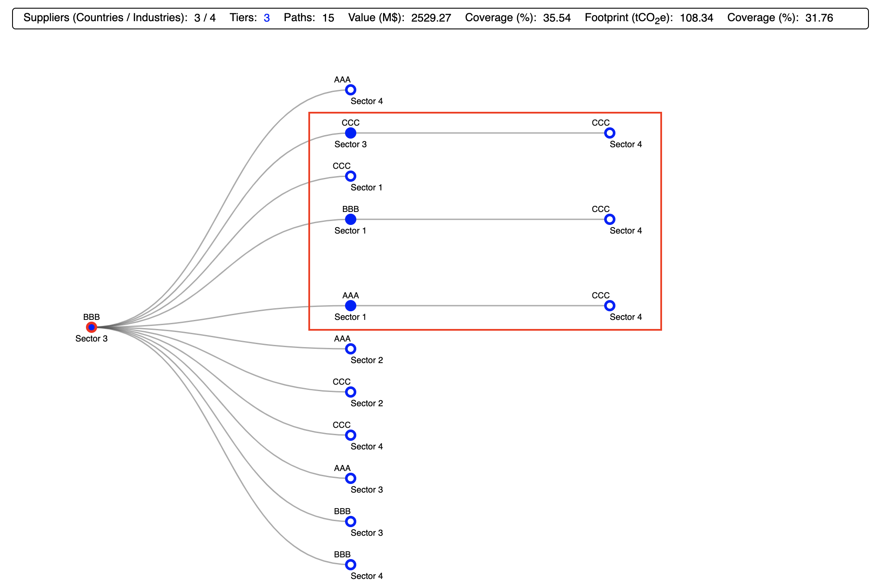881x588 pixels.
Task: Click the Value (M$) label
Action: [376, 18]
